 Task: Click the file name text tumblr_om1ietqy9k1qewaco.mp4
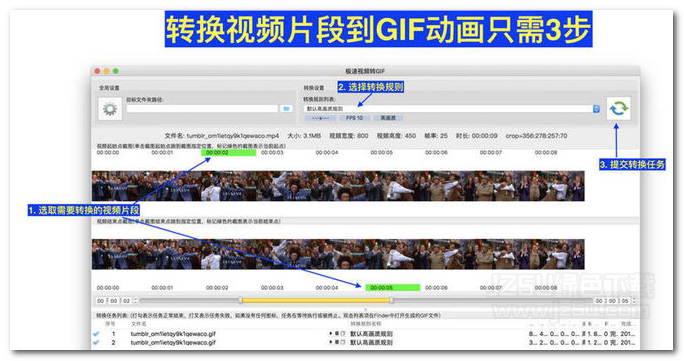[233, 136]
